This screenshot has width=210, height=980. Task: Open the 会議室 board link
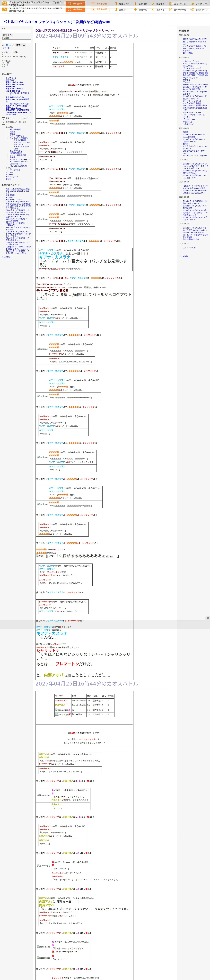[13, 134]
